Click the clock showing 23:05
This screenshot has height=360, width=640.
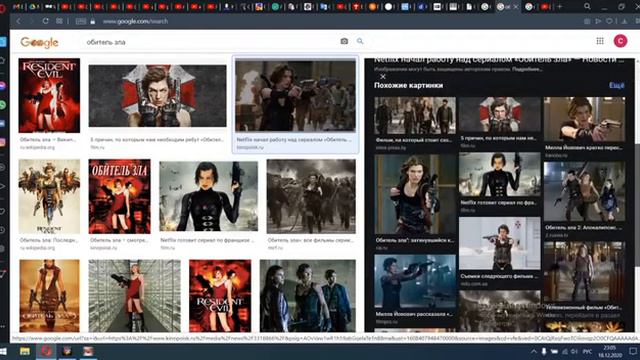coord(610,351)
